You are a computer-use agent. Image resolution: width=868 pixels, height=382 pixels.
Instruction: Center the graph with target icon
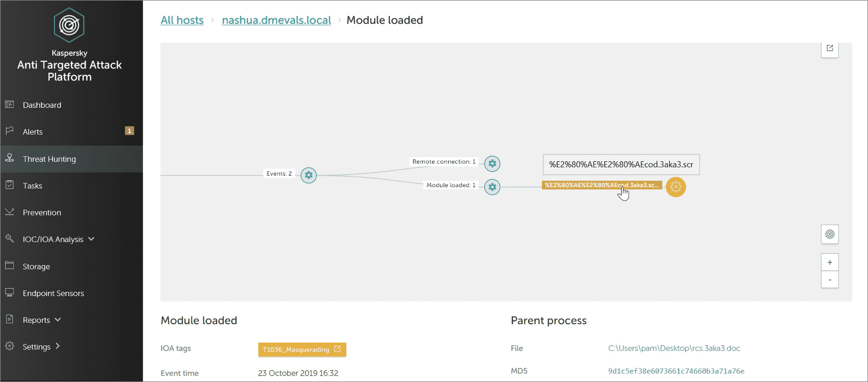point(829,234)
